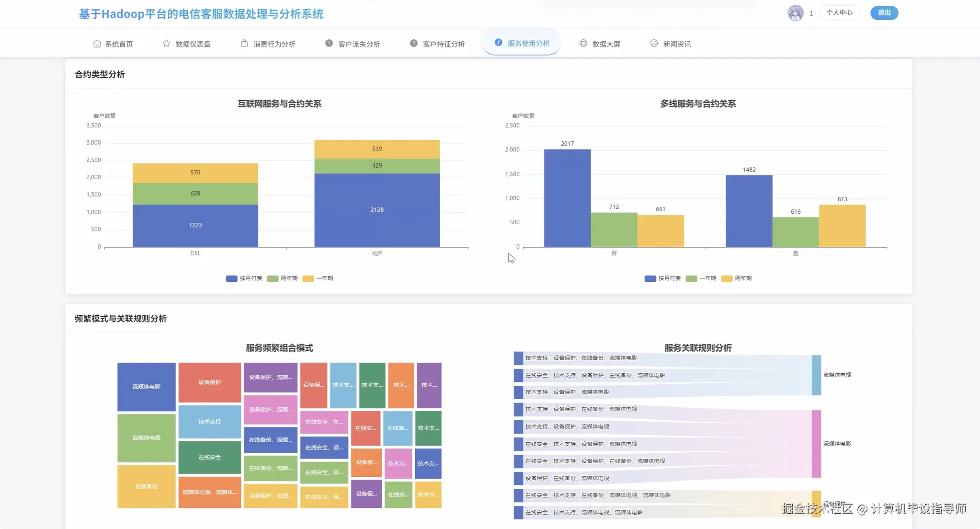The width and height of the screenshot is (980, 529).
Task: Click the 多线服务与合约关系 chart title
Action: pos(698,104)
